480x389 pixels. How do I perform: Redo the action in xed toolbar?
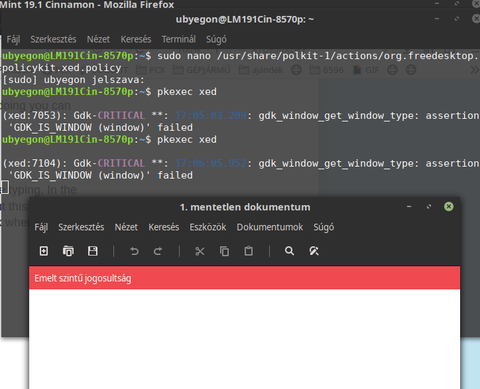158,251
